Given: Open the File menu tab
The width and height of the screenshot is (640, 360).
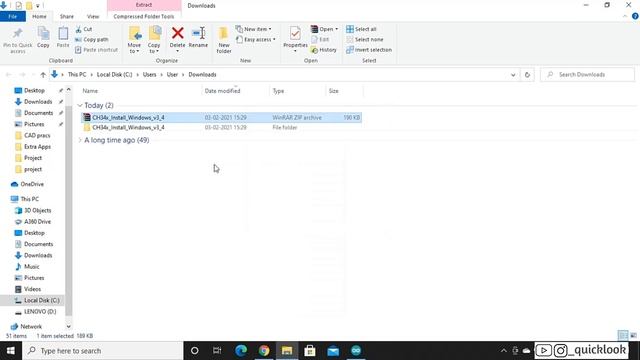Looking at the screenshot, I should click(13, 16).
